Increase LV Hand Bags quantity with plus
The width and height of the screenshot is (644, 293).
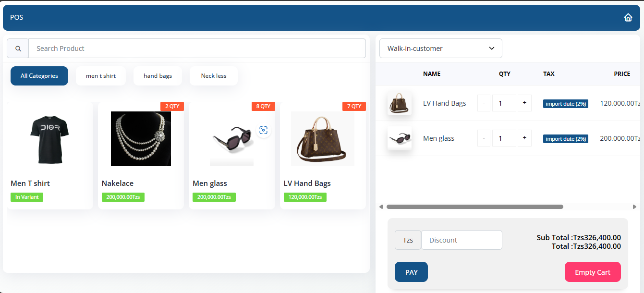524,103
